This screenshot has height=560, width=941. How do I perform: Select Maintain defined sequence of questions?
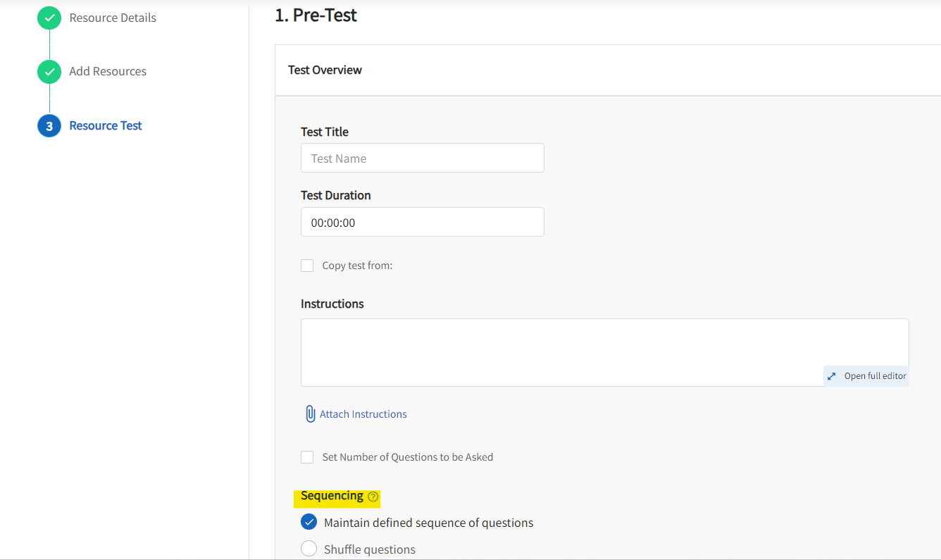[309, 521]
